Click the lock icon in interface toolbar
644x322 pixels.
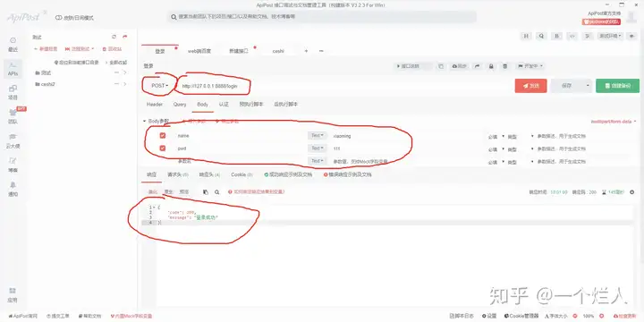coord(491,66)
